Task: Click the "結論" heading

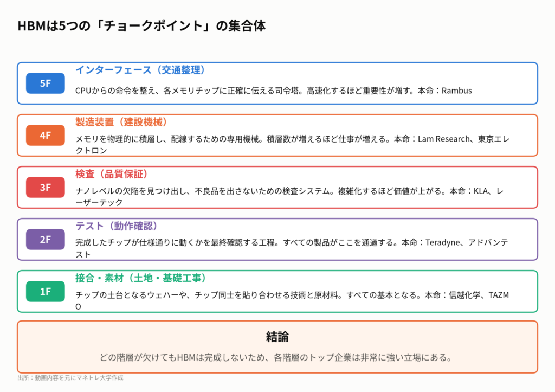Action: 277,336
